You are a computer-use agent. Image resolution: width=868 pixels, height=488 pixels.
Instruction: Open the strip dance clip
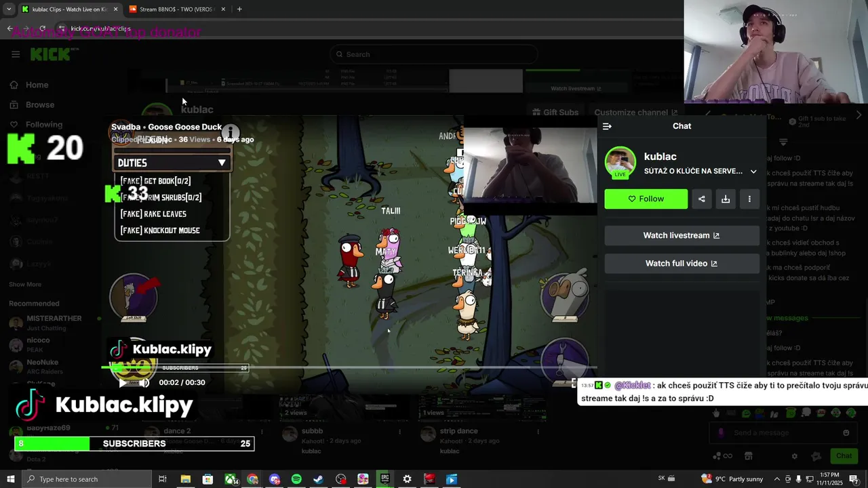[458, 431]
